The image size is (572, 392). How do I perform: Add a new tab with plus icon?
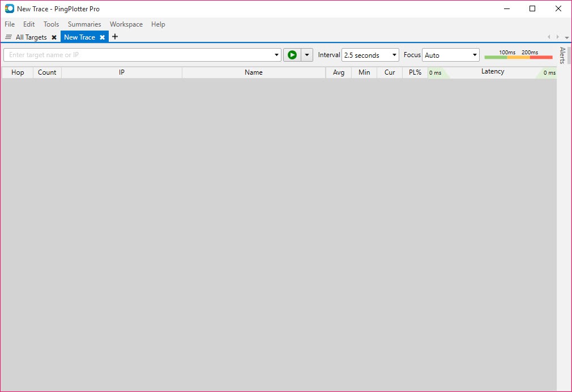tap(115, 37)
